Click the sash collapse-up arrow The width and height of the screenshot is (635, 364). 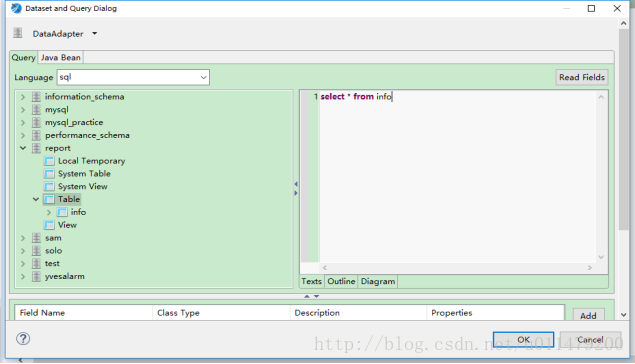tap(307, 296)
